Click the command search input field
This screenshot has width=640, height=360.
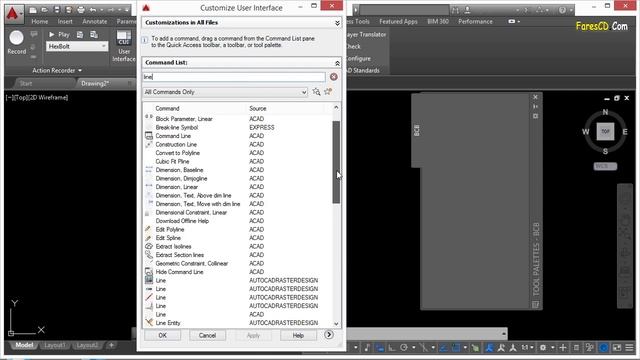click(x=234, y=77)
